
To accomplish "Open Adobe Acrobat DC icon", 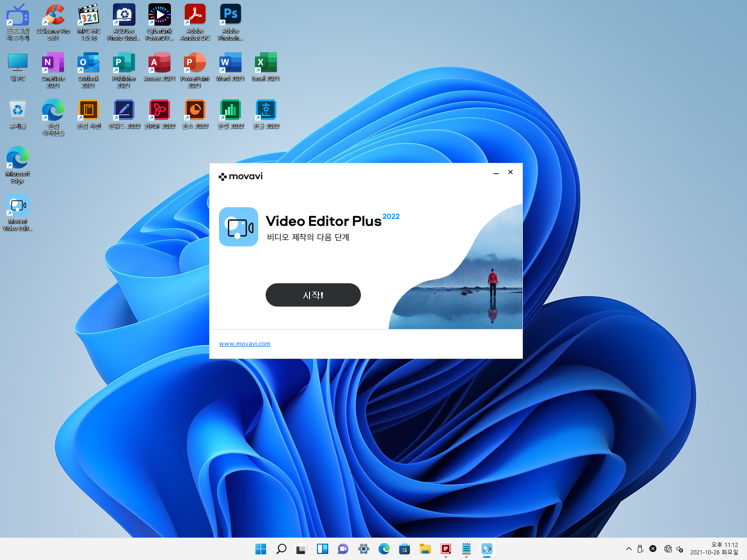I will (x=195, y=22).
